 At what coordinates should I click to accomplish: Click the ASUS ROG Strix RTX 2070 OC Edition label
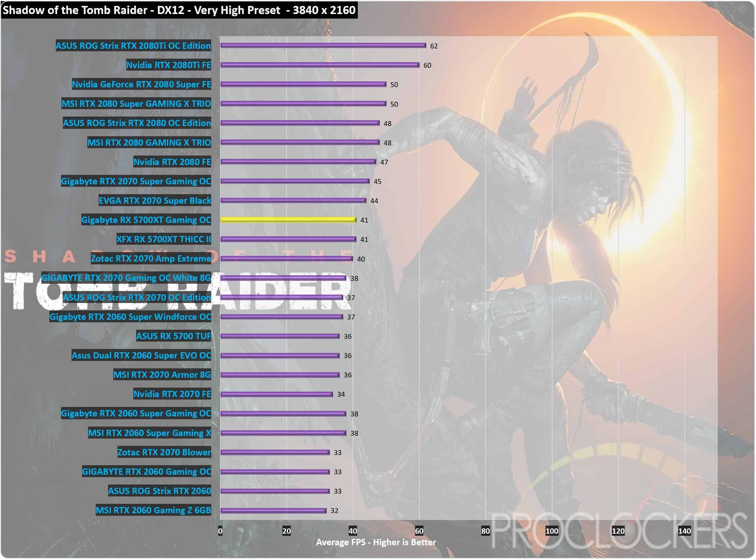coord(137,297)
